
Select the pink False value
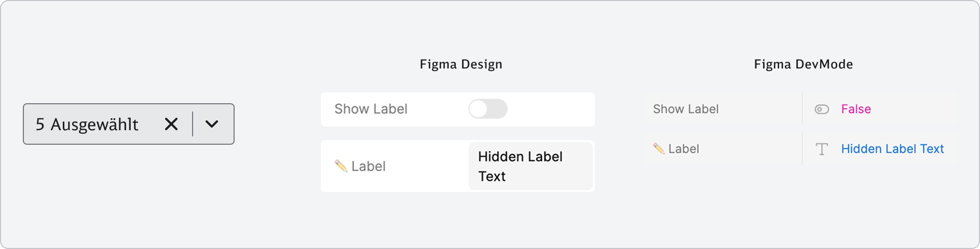pos(856,109)
